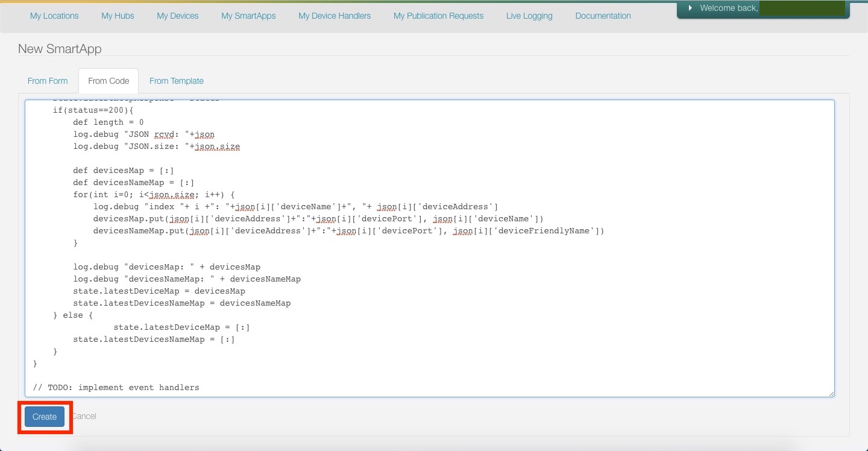Click the TODO implement event handlers comment
The width and height of the screenshot is (868, 451).
pos(116,388)
